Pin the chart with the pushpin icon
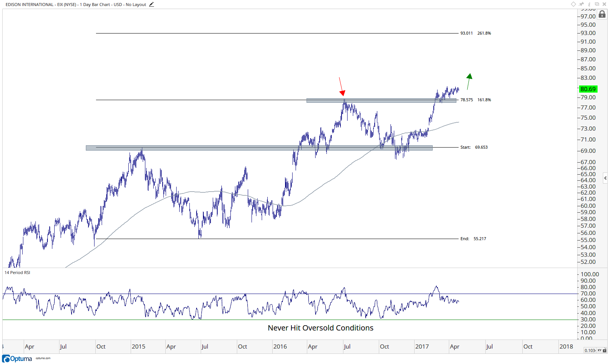 [582, 4]
